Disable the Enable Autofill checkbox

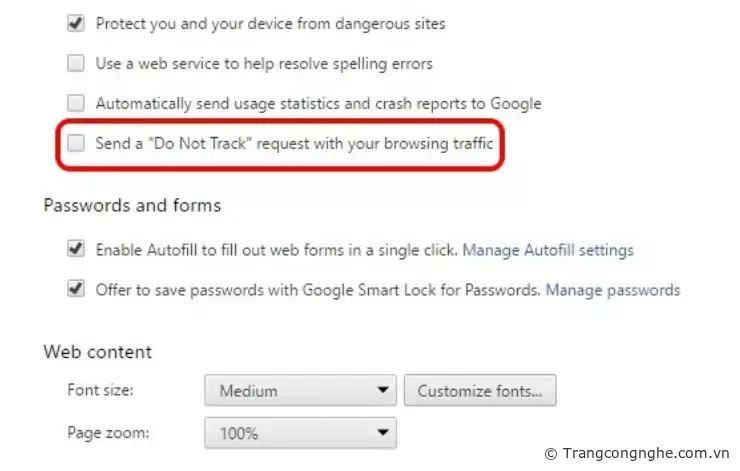76,249
